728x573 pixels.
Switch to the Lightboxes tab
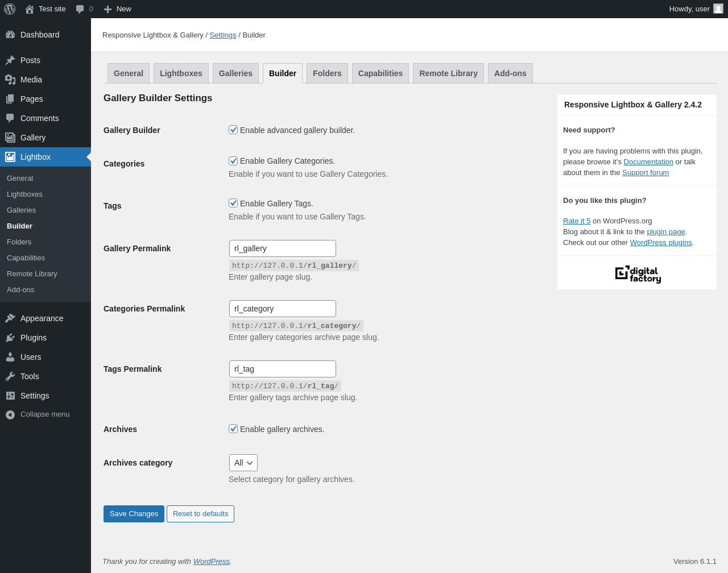pos(181,73)
